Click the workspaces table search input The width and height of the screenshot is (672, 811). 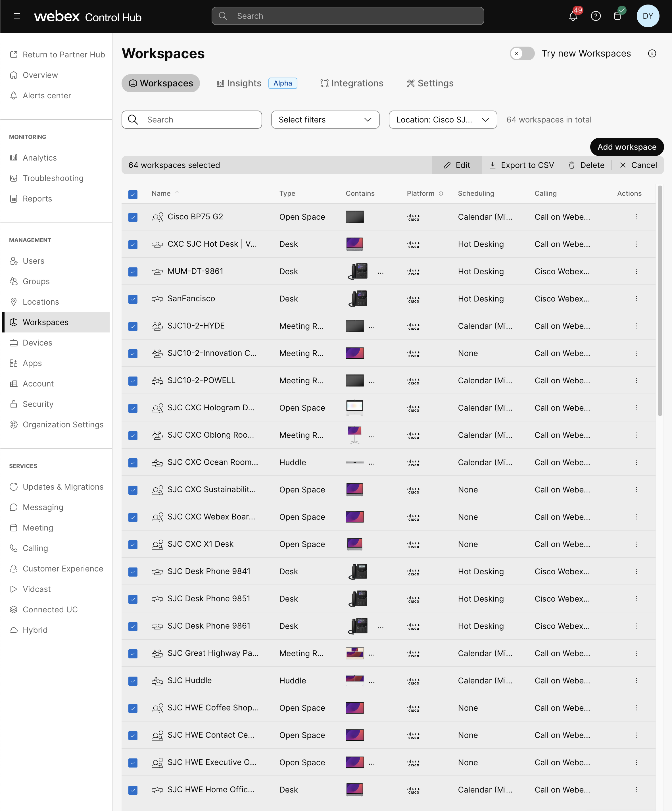pyautogui.click(x=192, y=120)
